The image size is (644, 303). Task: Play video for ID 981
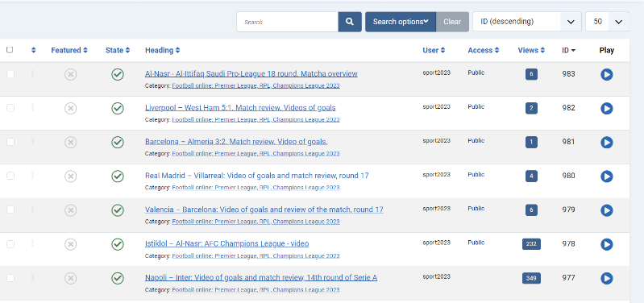[x=606, y=143]
